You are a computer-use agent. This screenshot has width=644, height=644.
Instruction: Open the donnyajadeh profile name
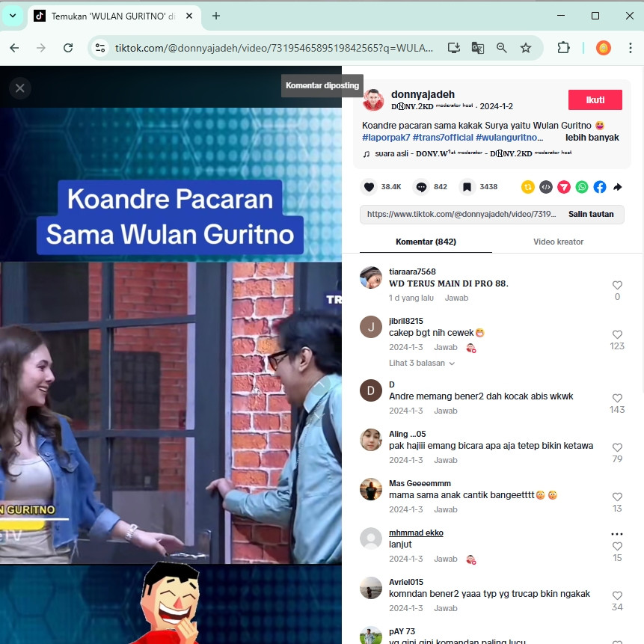[423, 94]
